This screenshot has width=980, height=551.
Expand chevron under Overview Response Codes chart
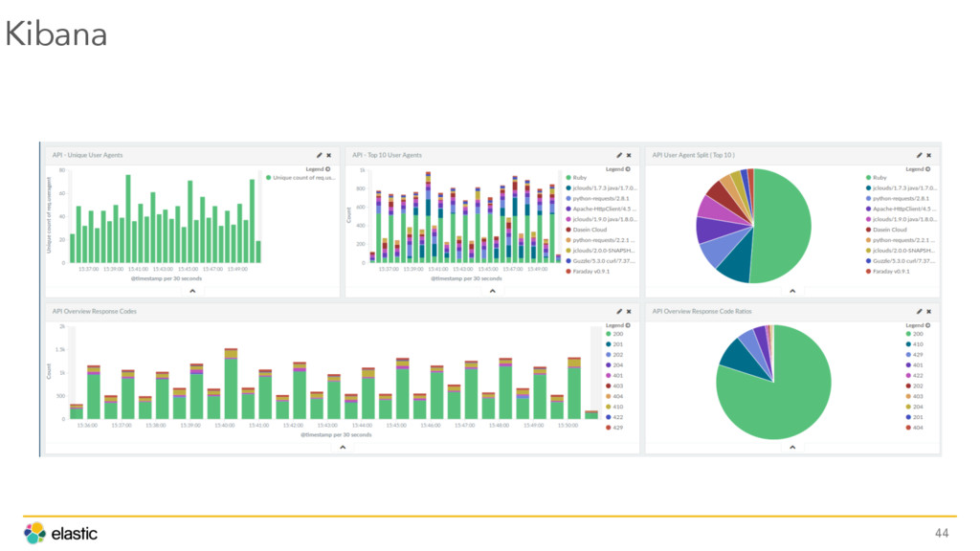(343, 448)
